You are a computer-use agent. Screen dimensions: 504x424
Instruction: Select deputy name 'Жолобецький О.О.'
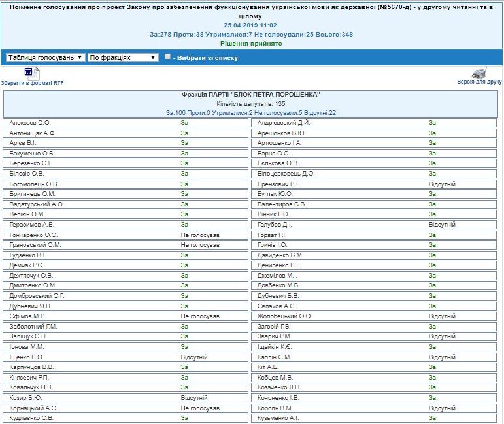tap(284, 316)
